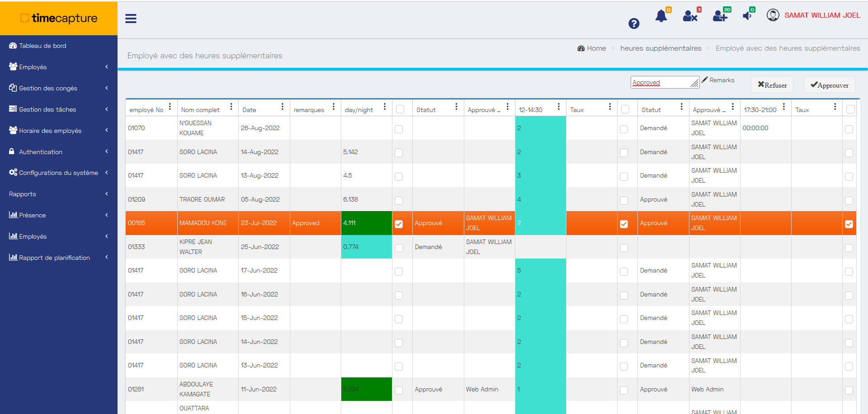The width and height of the screenshot is (868, 414).
Task: Open heures supplémentaires breadcrumb
Action: click(660, 48)
